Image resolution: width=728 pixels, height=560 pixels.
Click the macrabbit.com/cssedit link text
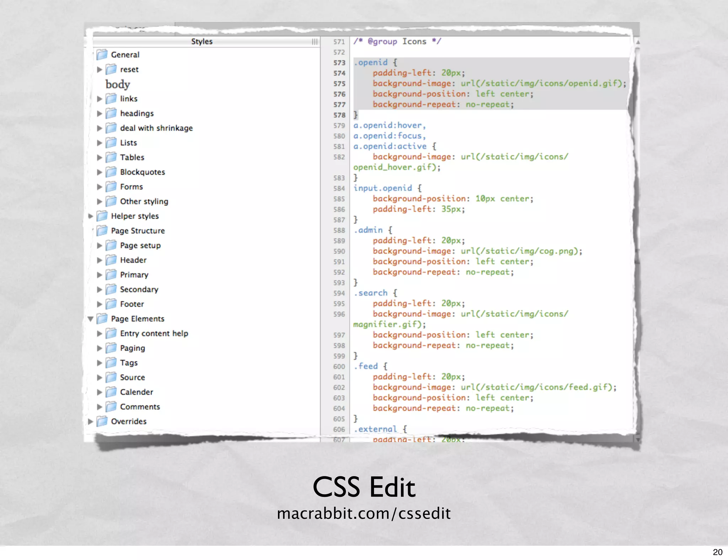(364, 513)
